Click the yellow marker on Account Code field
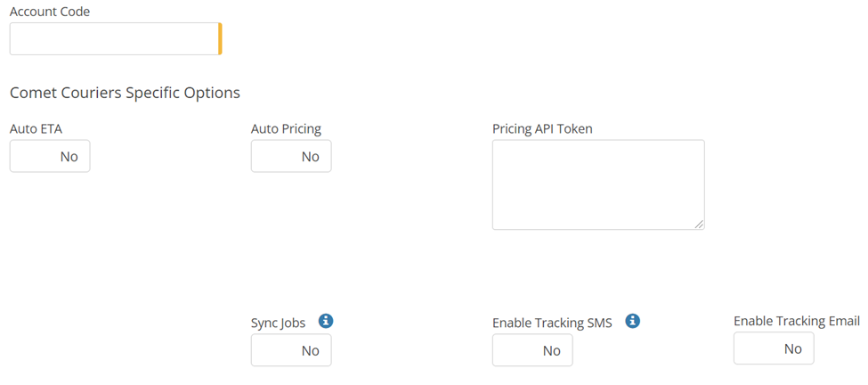Viewport: 868px width, 385px height. (220, 39)
